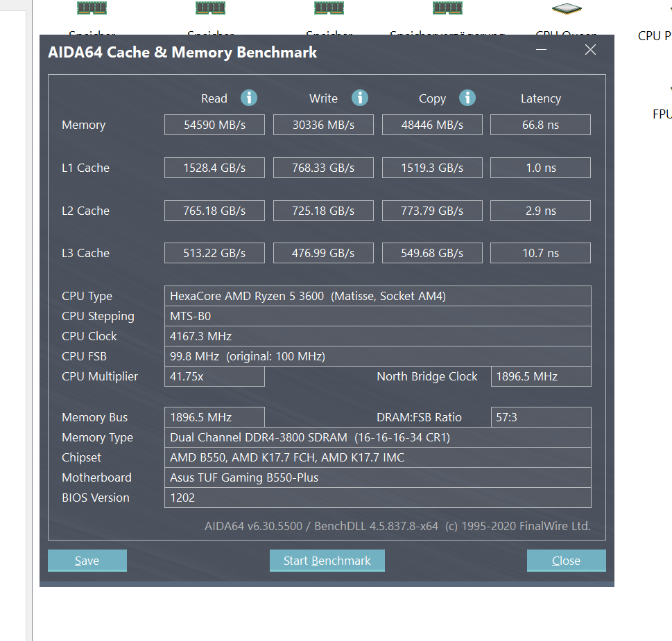The width and height of the screenshot is (672, 641).
Task: Start the Benchmark
Action: pyautogui.click(x=327, y=561)
